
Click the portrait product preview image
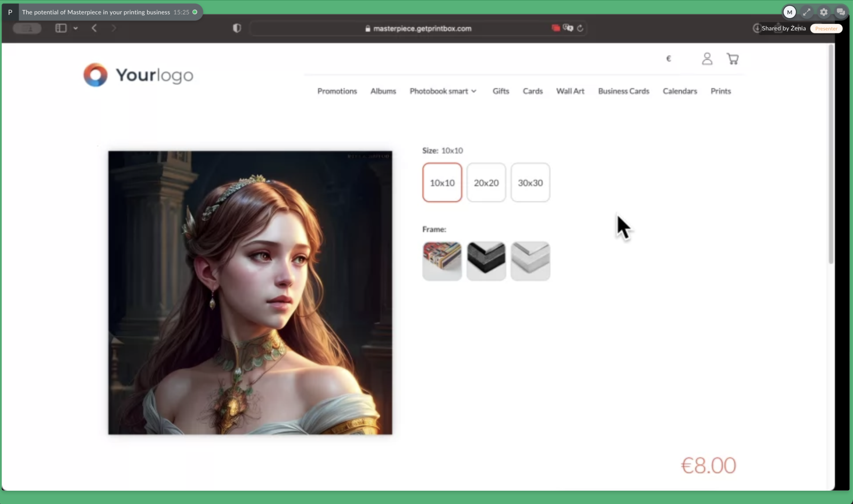pyautogui.click(x=250, y=292)
